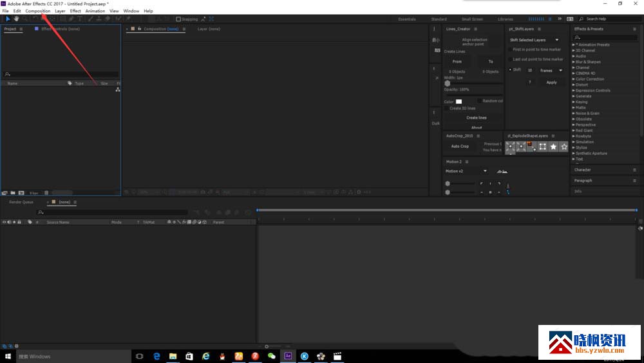Image resolution: width=644 pixels, height=363 pixels.
Task: Open WeChat from the taskbar
Action: click(272, 356)
